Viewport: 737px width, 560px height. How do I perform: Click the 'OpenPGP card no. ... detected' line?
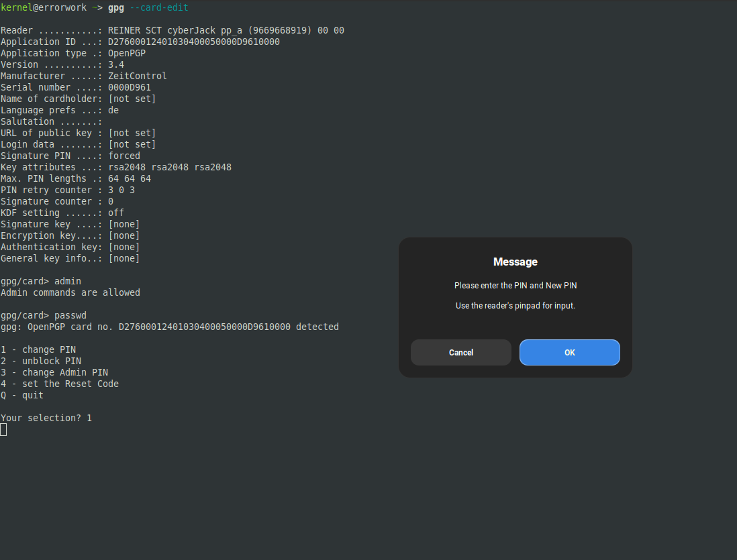170,327
